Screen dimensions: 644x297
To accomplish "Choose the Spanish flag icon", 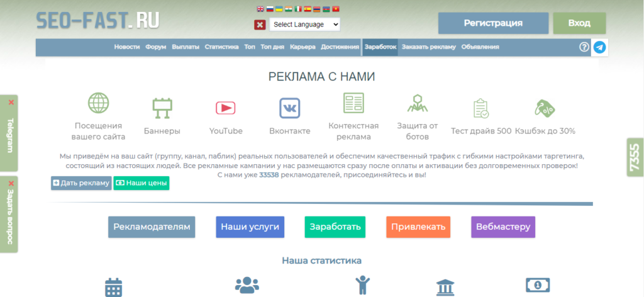I will (308, 9).
